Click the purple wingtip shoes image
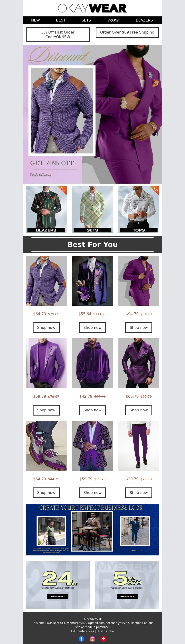The image size is (185, 644). click(46, 446)
